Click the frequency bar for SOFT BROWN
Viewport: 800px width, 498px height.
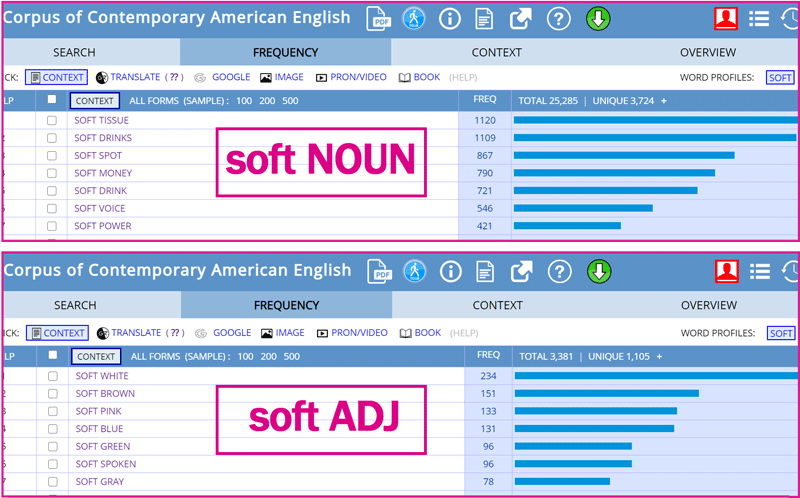click(x=606, y=393)
